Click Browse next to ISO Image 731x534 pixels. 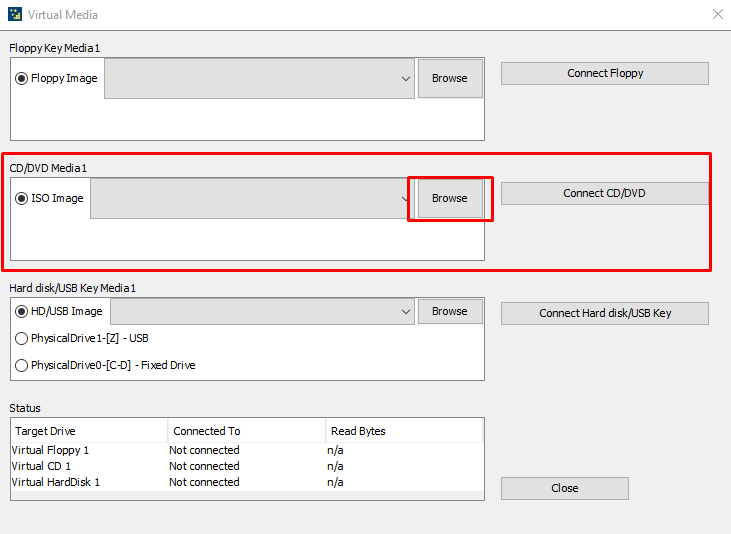click(449, 198)
